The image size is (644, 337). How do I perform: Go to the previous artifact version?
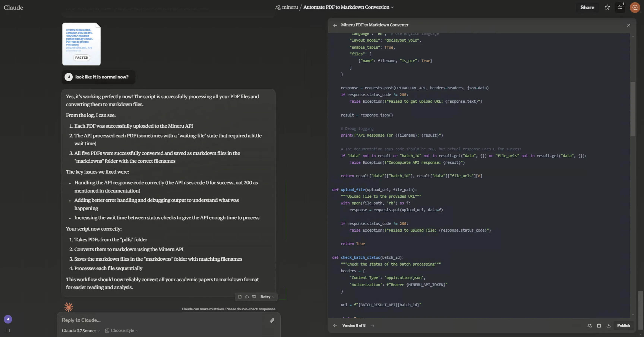tap(335, 325)
